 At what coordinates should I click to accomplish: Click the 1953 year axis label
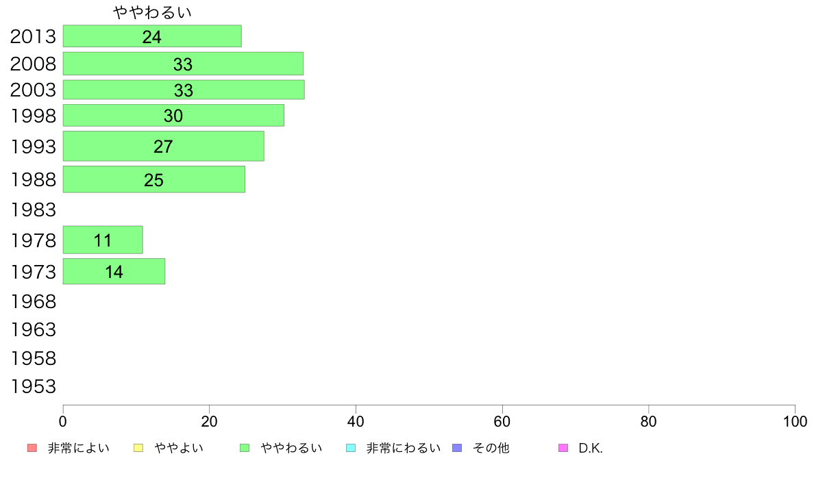[33, 387]
